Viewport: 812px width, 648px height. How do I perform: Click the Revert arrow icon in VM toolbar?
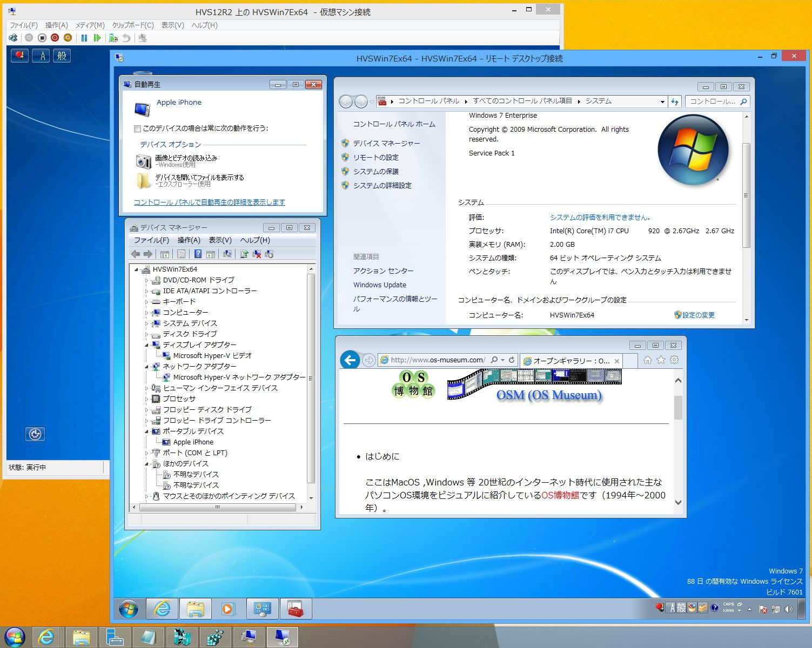pos(126,38)
